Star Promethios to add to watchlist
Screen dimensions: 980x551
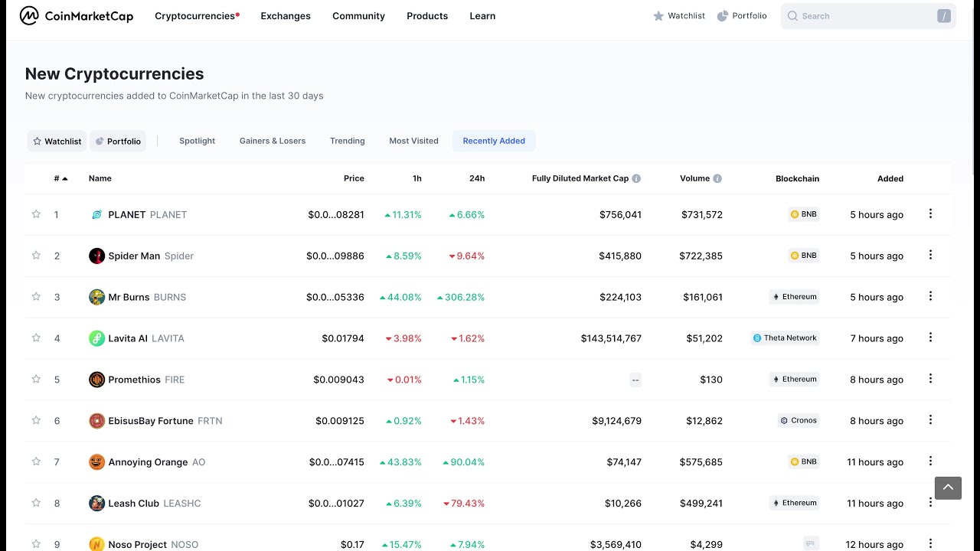(x=36, y=380)
